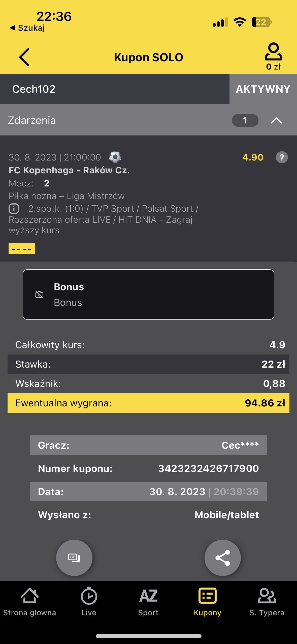The height and width of the screenshot is (644, 297).
Task: Tap the soccer ball sport icon
Action: coord(115,157)
